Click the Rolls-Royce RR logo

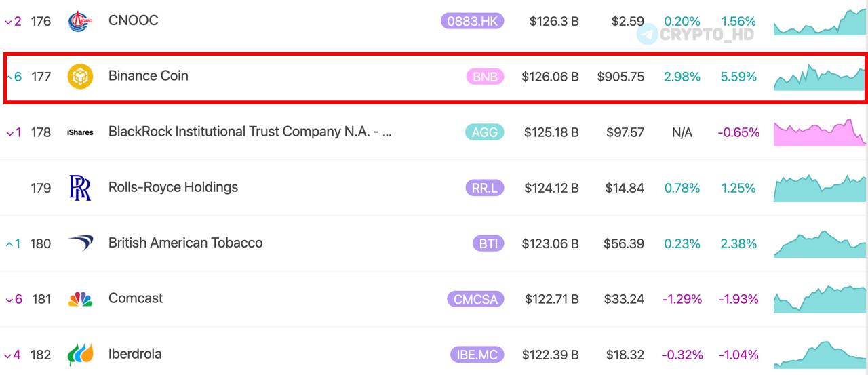click(80, 188)
